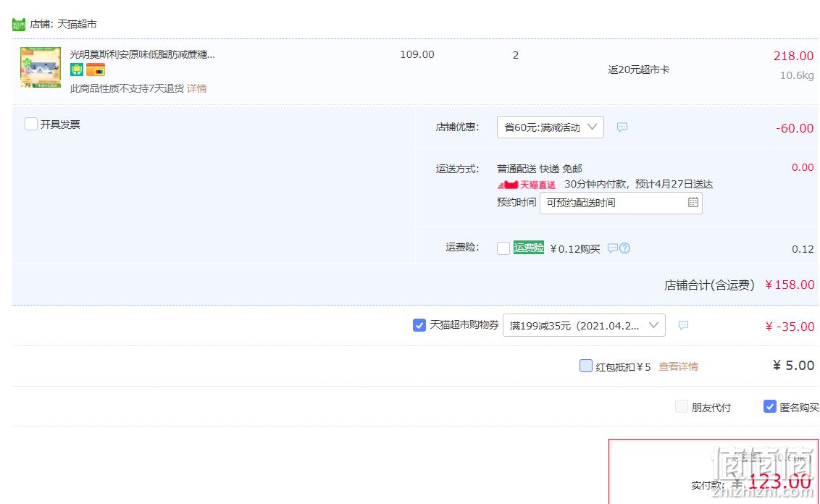Check the 开具发票 invoice checkbox
Viewport: 820px width, 504px height.
31,124
